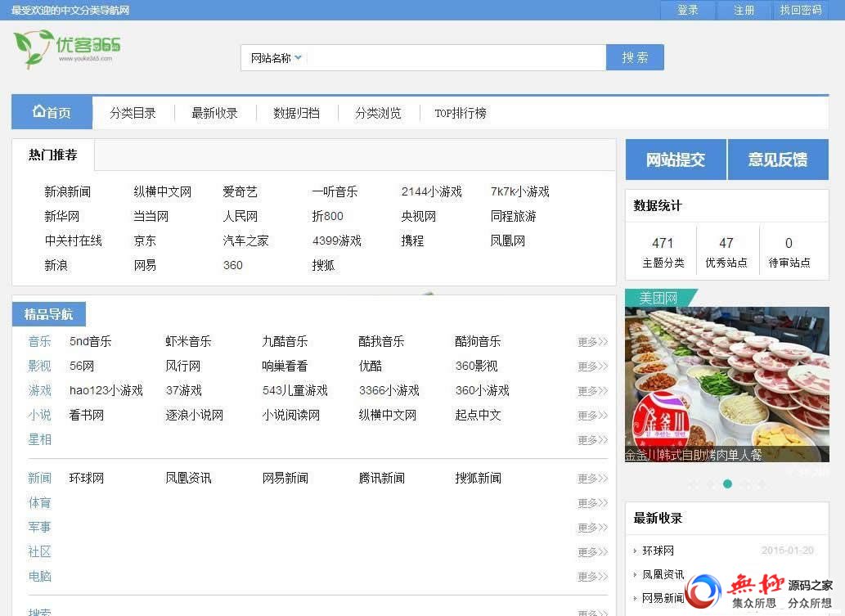Open the 影视 category label
Image resolution: width=845 pixels, height=616 pixels.
coord(39,366)
